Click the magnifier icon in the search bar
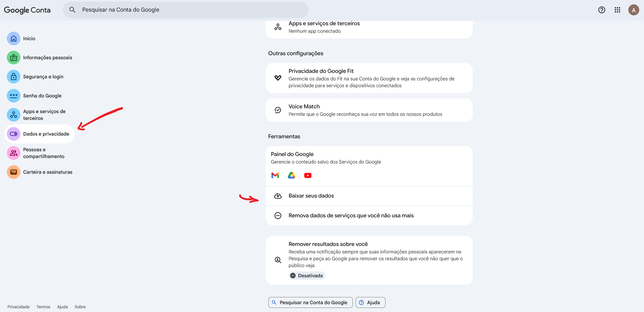The height and width of the screenshot is (312, 644). (x=72, y=10)
